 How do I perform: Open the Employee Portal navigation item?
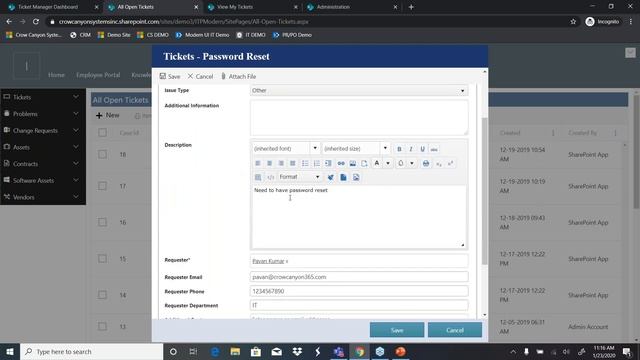[x=98, y=75]
